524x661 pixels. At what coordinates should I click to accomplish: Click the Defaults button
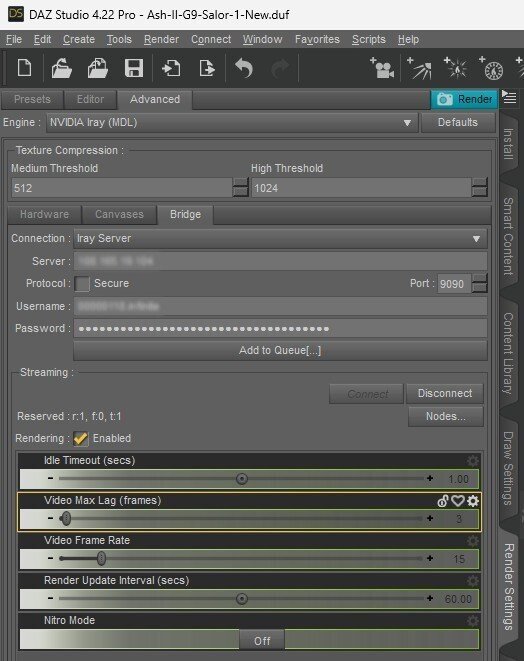pos(458,123)
